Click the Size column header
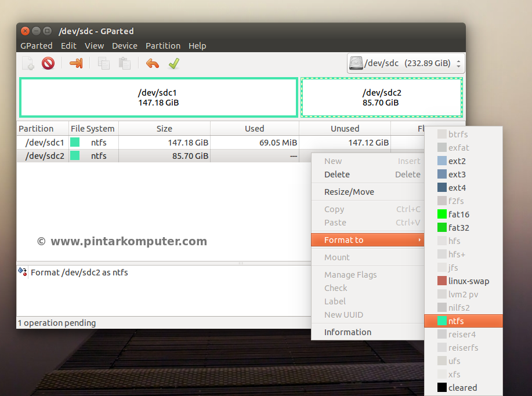This screenshot has height=396, width=532. 164,129
